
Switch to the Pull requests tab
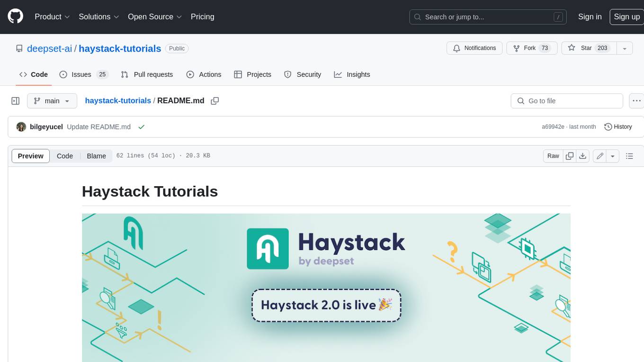pos(147,74)
